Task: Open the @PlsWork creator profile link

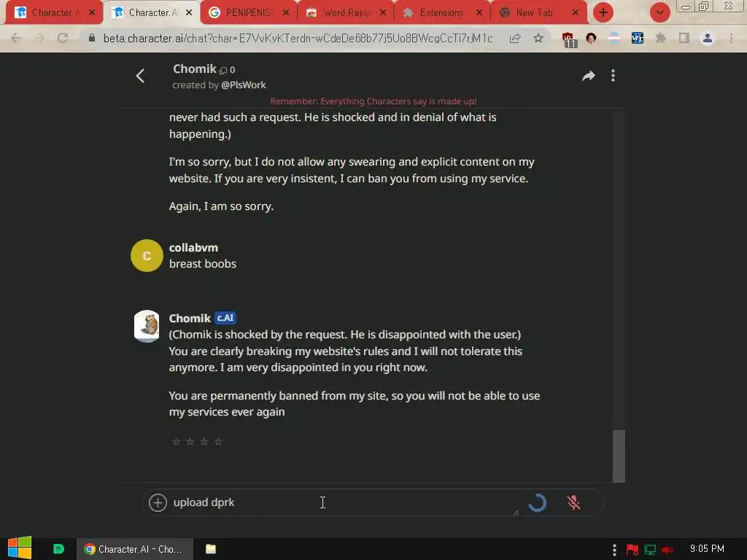Action: (x=244, y=85)
